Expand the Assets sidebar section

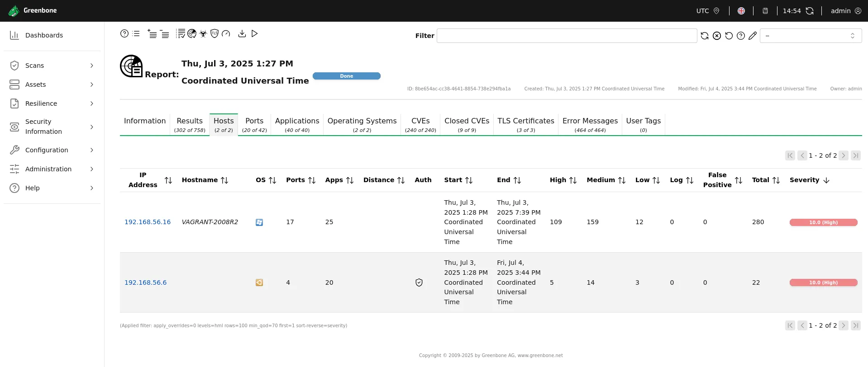52,85
